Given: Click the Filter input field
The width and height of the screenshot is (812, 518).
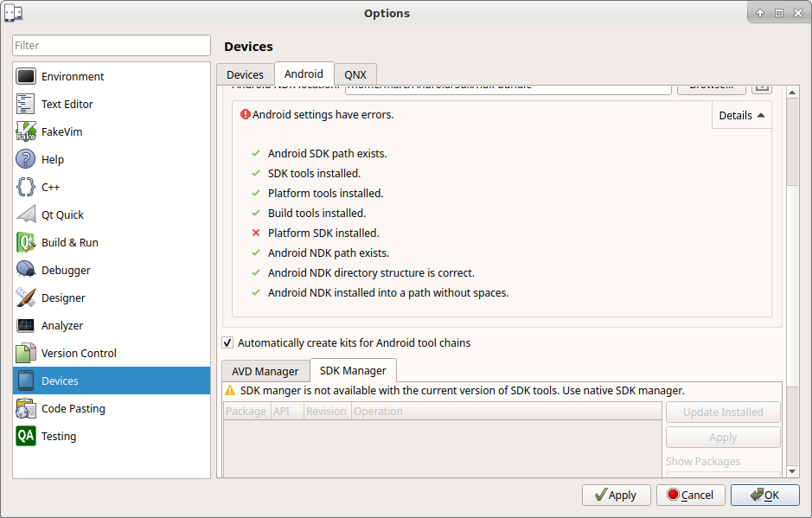Looking at the screenshot, I should 112,46.
